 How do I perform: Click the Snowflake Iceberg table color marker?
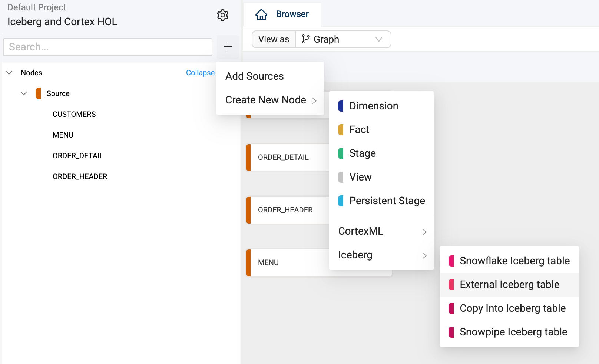[x=451, y=261]
